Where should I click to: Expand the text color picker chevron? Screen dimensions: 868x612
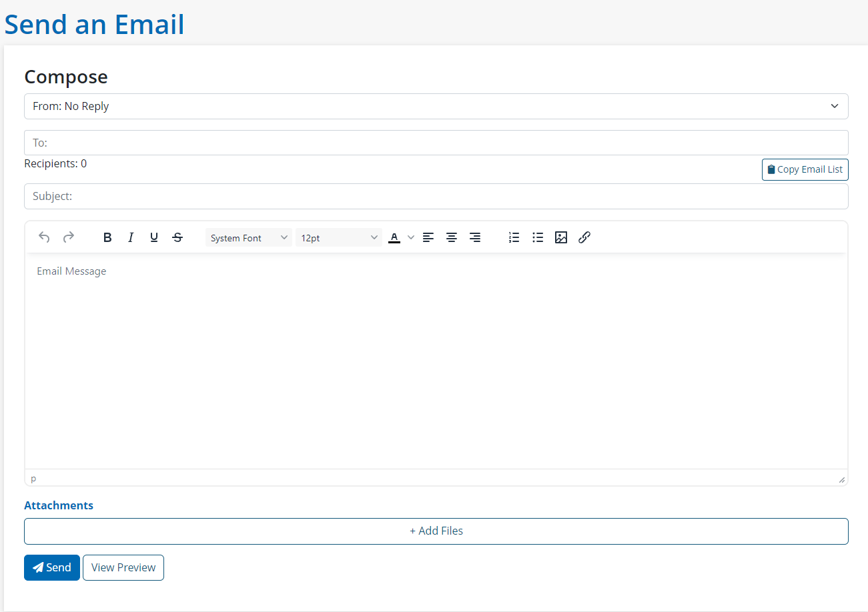pyautogui.click(x=411, y=237)
